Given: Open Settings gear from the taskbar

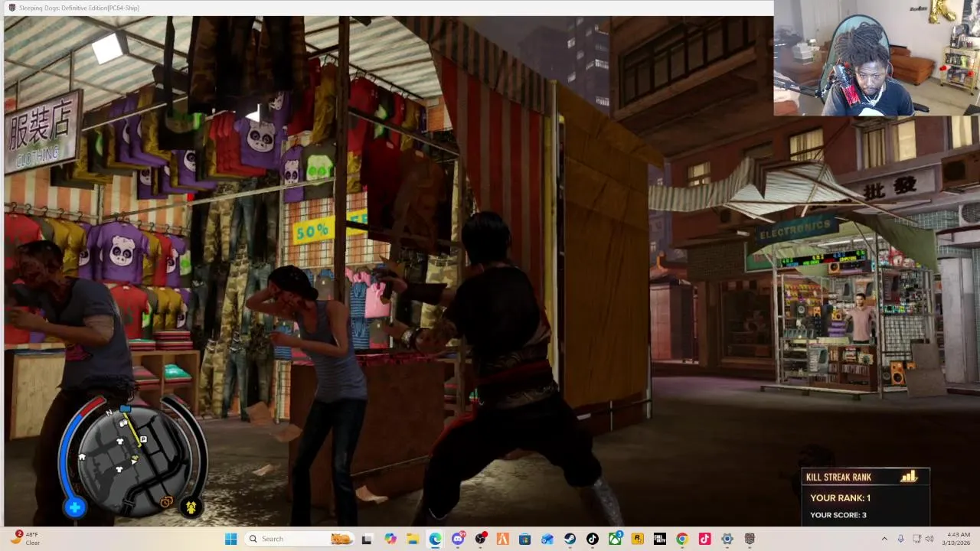Looking at the screenshot, I should [727, 539].
